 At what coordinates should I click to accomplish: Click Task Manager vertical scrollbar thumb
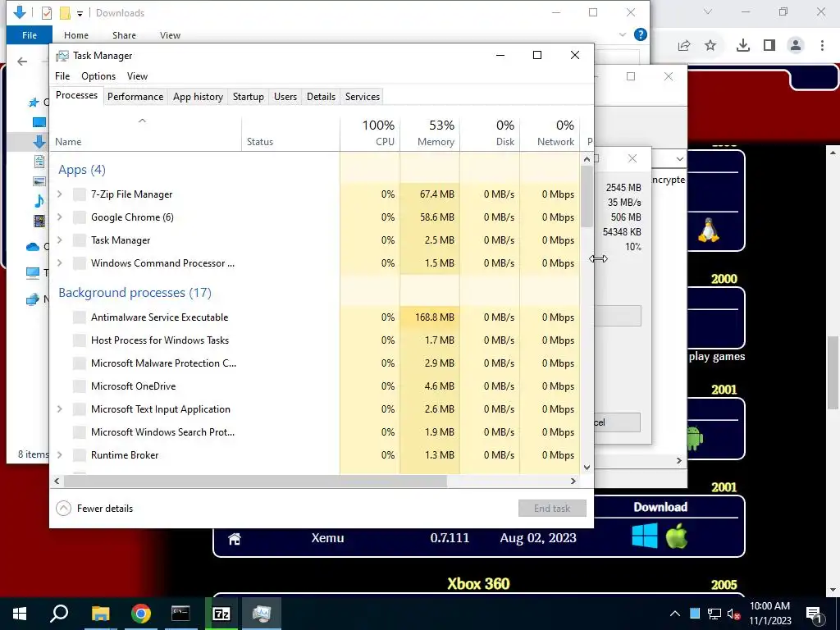(587, 196)
